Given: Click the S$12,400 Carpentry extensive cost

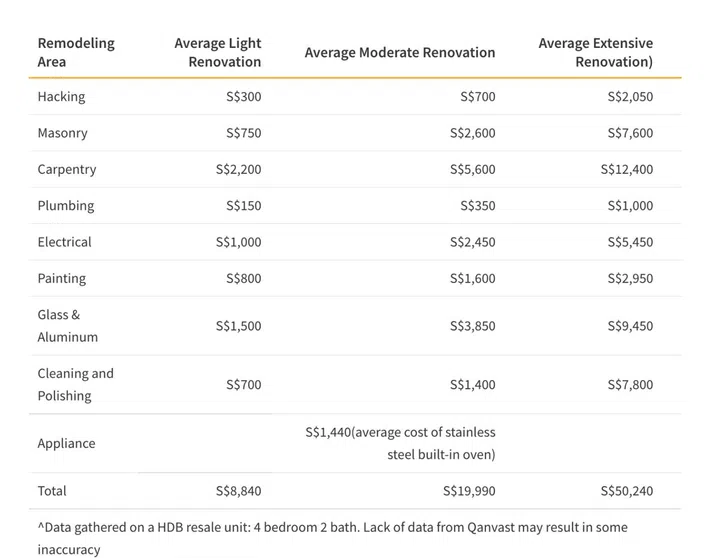Looking at the screenshot, I should tap(626, 169).
